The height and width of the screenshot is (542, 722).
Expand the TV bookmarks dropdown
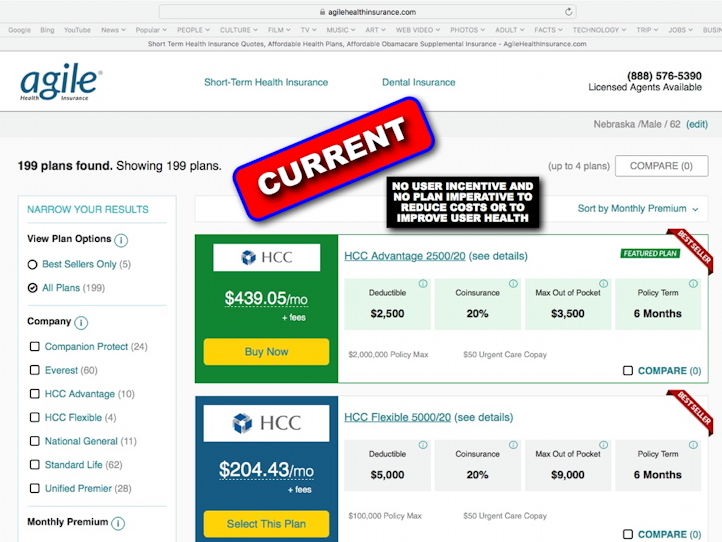click(309, 30)
